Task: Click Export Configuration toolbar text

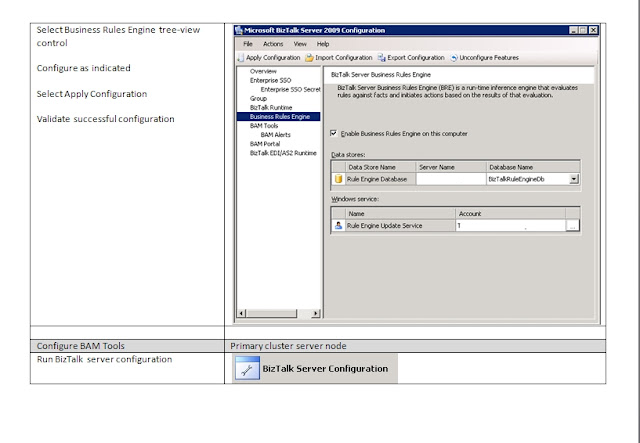Action: point(416,58)
